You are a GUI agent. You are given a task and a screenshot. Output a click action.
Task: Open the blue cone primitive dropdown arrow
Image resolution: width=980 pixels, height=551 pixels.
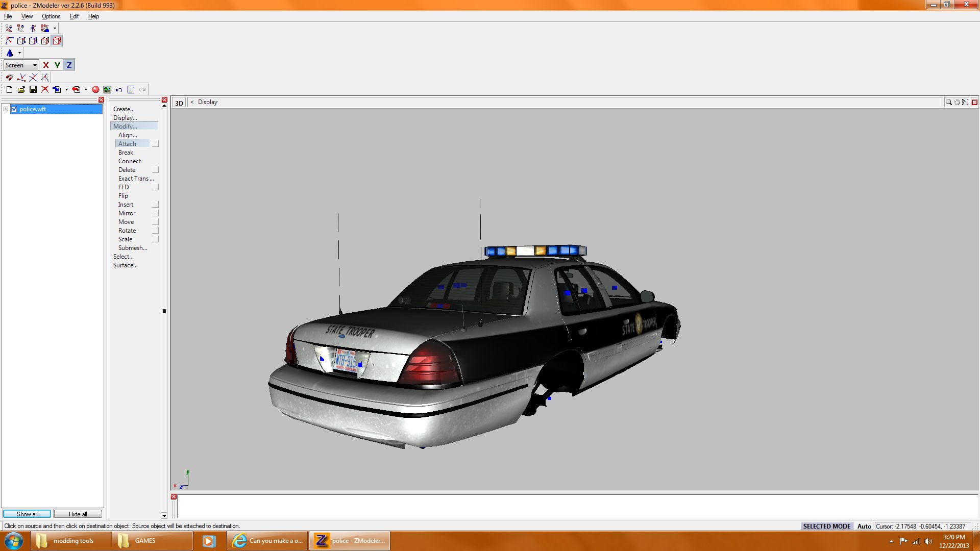pyautogui.click(x=19, y=53)
